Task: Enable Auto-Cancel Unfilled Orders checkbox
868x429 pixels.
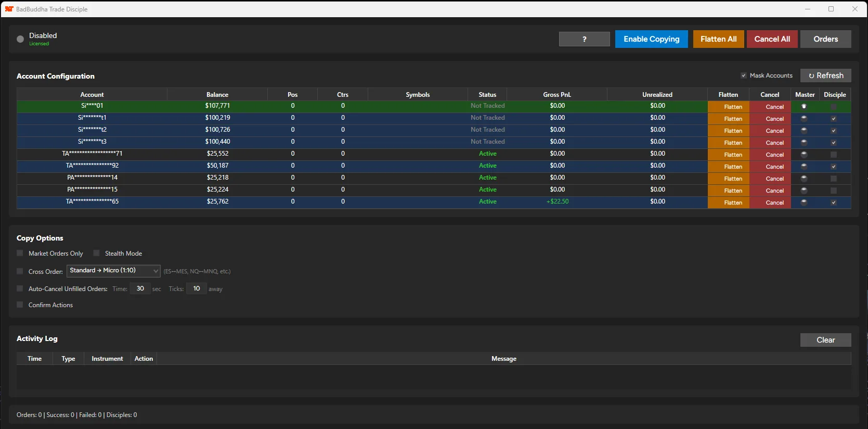Action: 20,288
